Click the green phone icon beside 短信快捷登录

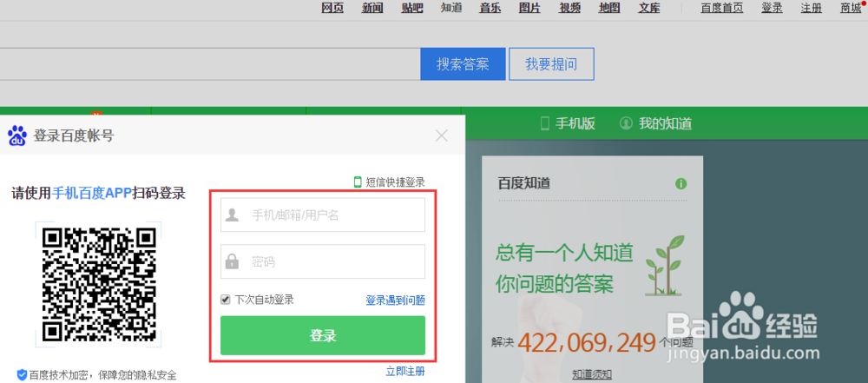[358, 182]
